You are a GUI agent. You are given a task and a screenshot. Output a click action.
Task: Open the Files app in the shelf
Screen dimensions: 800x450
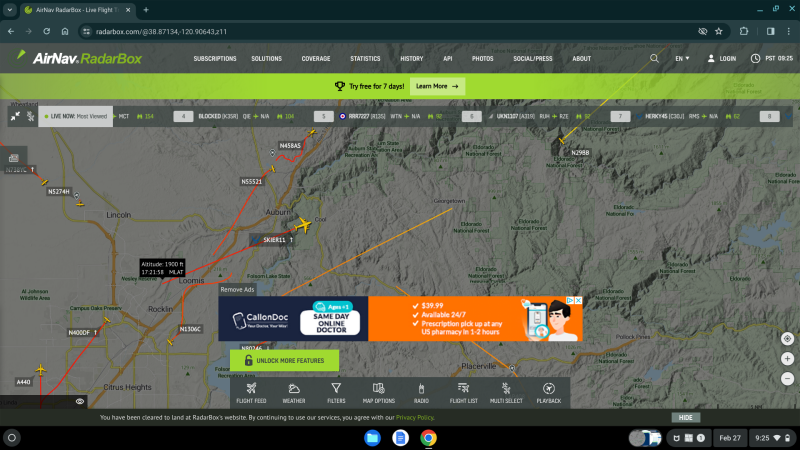point(372,438)
